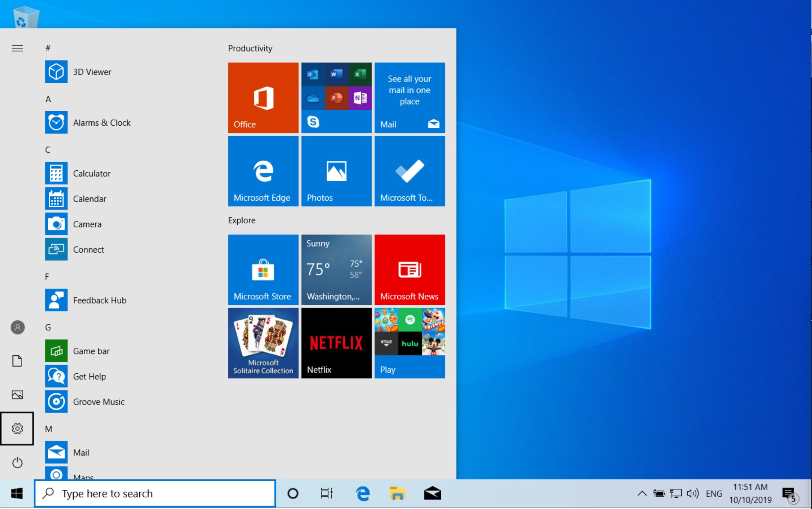
Task: Open the user account icon in Start
Action: click(17, 327)
